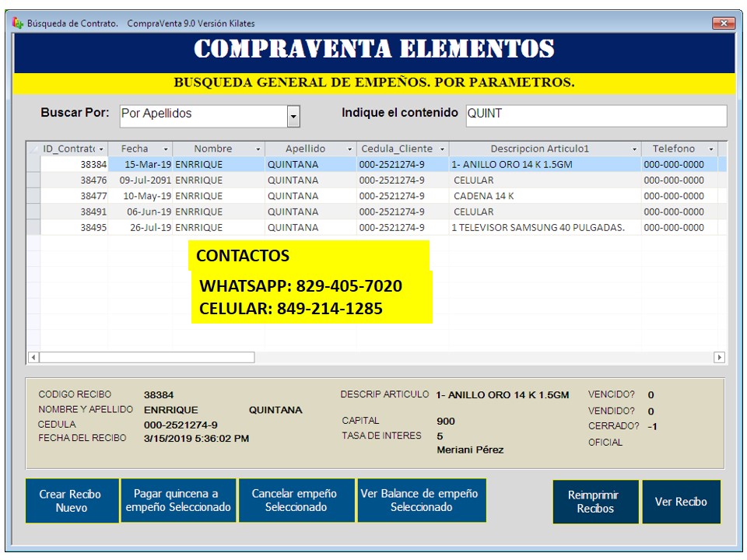The height and width of the screenshot is (560, 747).
Task: Click the VENDIDO? value 0
Action: [x=651, y=411]
